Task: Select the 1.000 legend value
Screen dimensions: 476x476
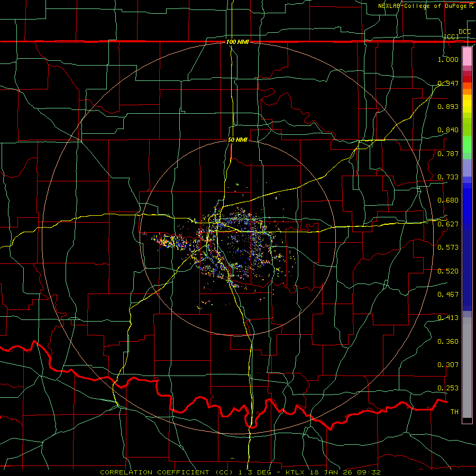Action: [448, 59]
